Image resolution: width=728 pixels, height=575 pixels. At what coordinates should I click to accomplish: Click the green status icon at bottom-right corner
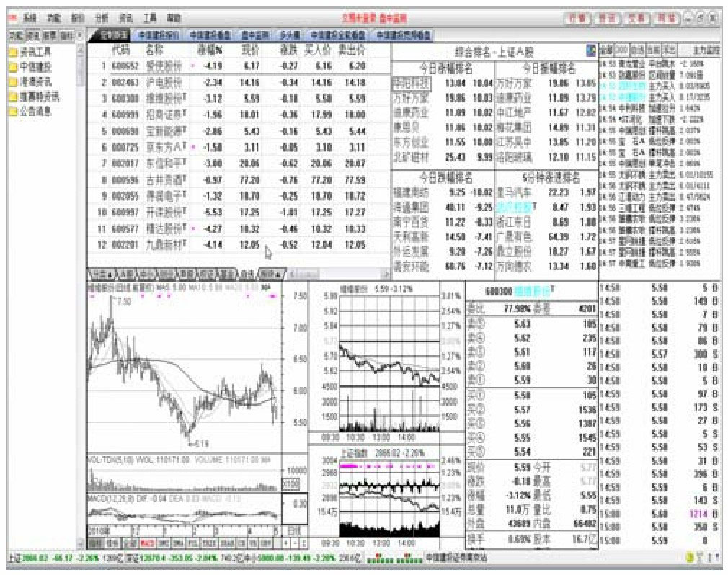pos(690,558)
